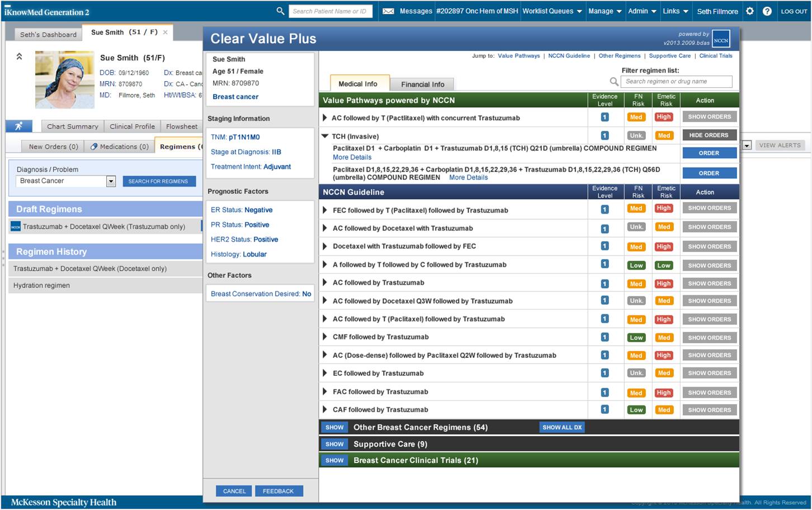Click High emetic risk badge for FAC followed by Trastuzumab
This screenshot has width=812, height=510.
[664, 393]
